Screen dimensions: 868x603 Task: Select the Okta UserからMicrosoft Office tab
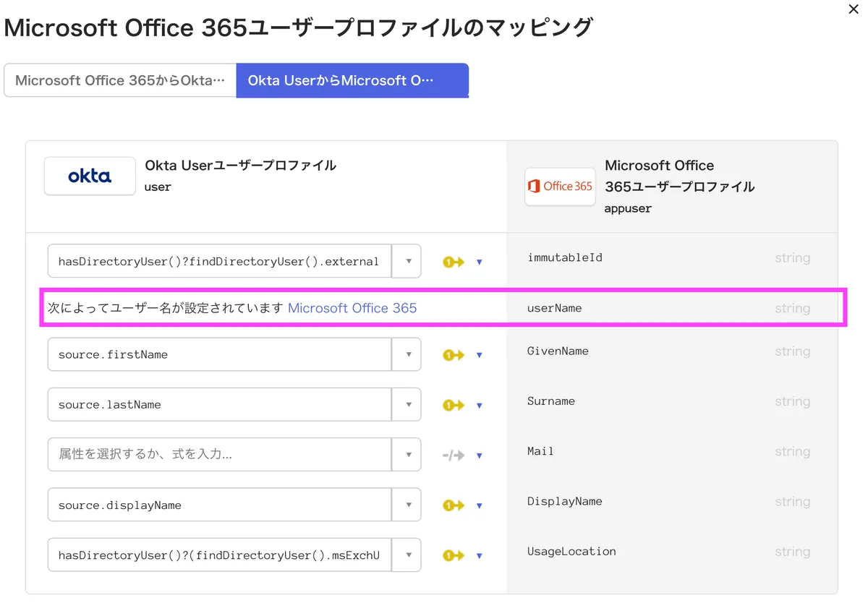[x=352, y=80]
